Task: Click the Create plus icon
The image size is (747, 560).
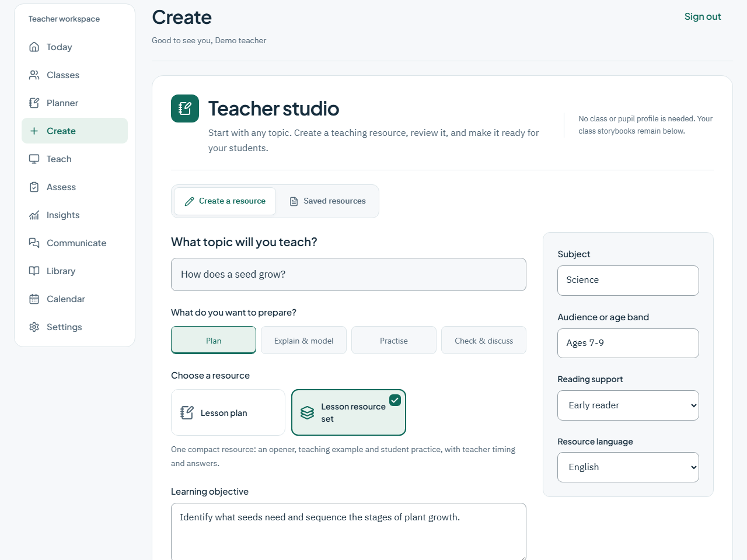Action: pos(34,131)
